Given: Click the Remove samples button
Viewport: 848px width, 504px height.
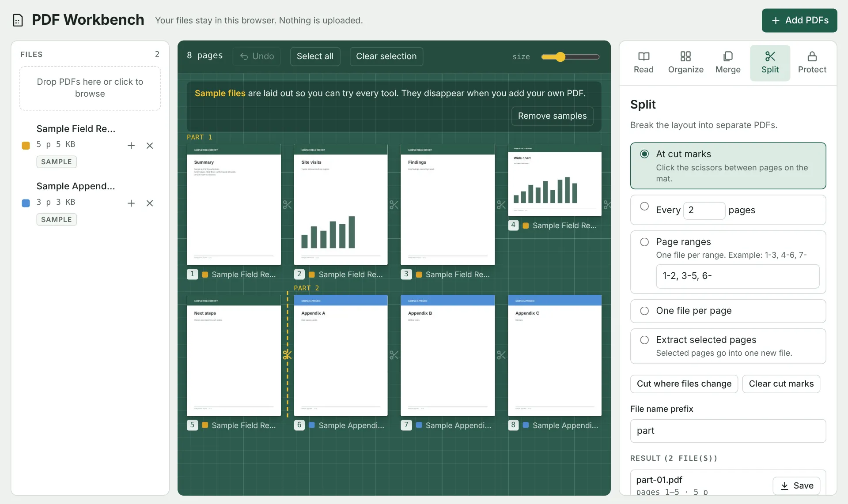Looking at the screenshot, I should 552,116.
